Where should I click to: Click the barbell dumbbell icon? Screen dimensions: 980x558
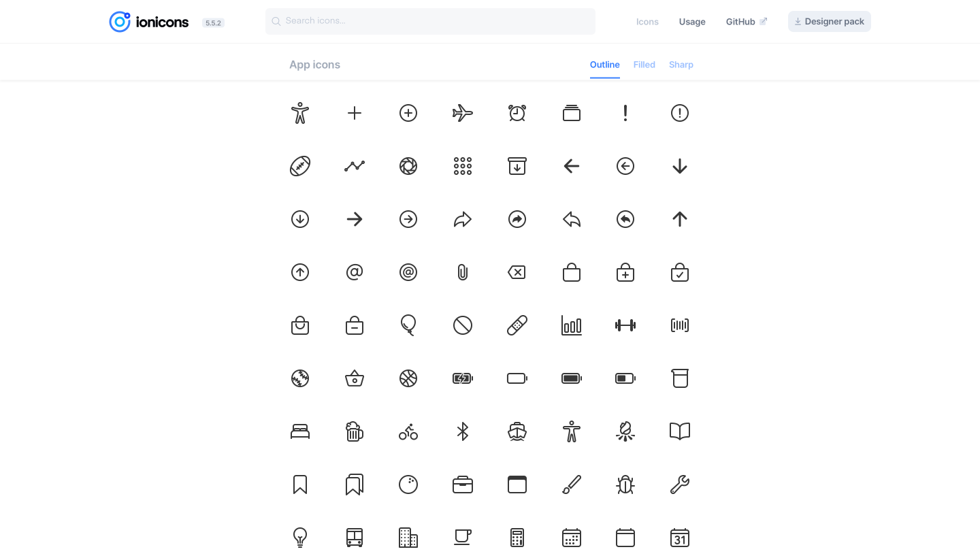[x=625, y=325]
